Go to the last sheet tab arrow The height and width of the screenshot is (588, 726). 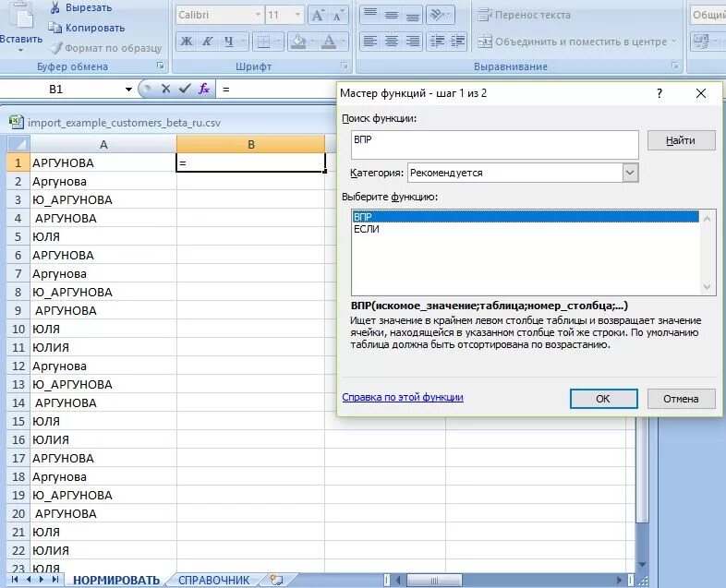point(55,580)
